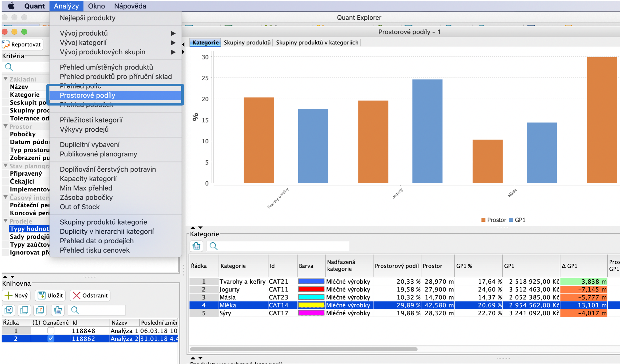Toggle checkbox for Analýza 2 row
Viewport: 620px width, 364px height.
[51, 339]
